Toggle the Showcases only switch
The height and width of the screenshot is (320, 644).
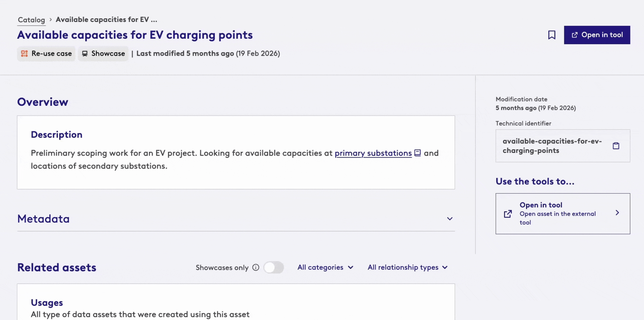pyautogui.click(x=274, y=268)
